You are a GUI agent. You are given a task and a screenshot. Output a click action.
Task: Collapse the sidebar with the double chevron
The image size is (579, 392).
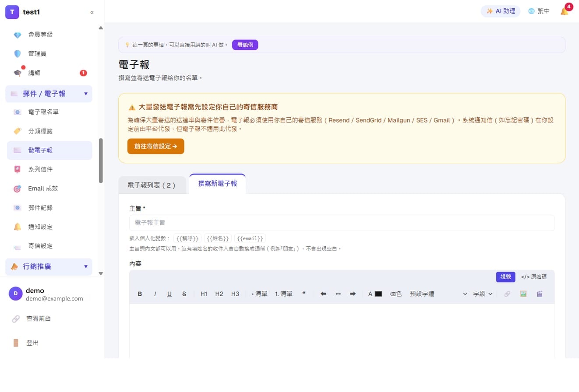click(x=92, y=12)
